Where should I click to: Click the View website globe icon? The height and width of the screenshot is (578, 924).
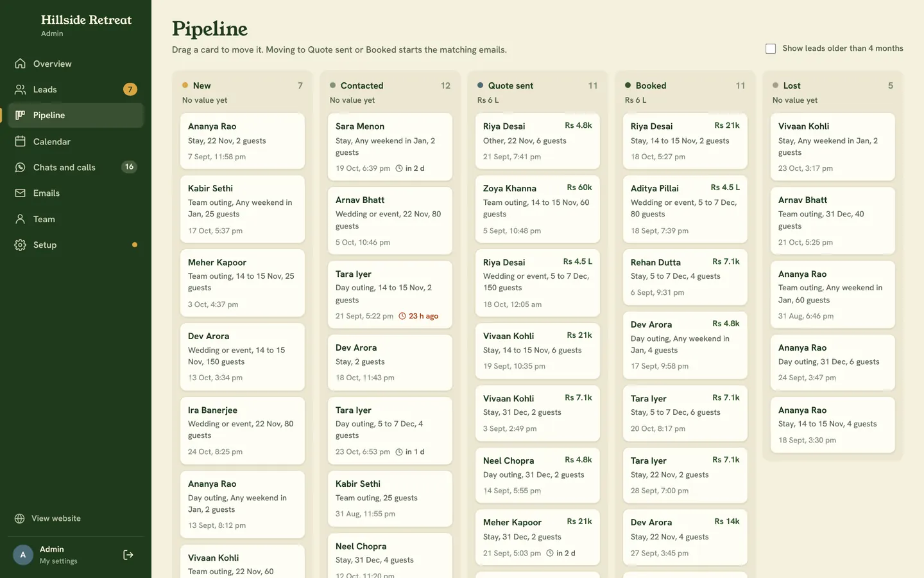point(20,518)
